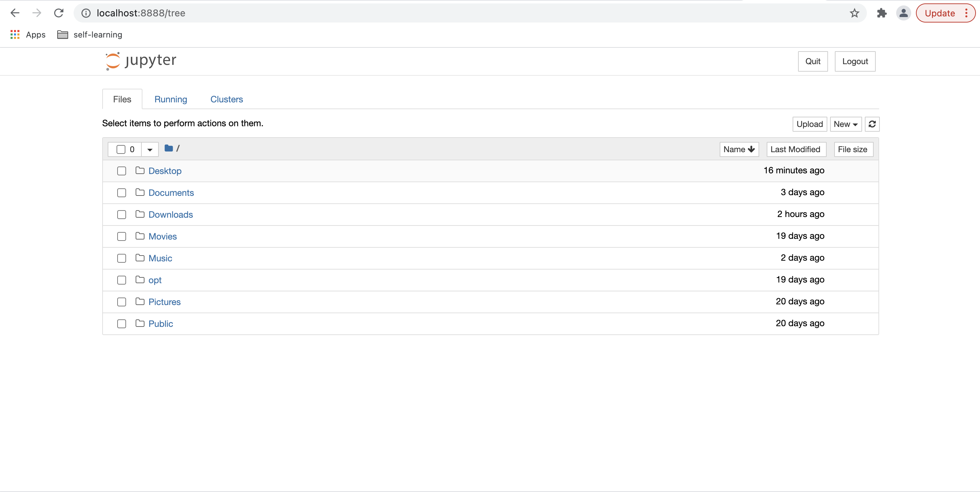This screenshot has width=980, height=492.
Task: Click the Jupyter logo
Action: (141, 61)
